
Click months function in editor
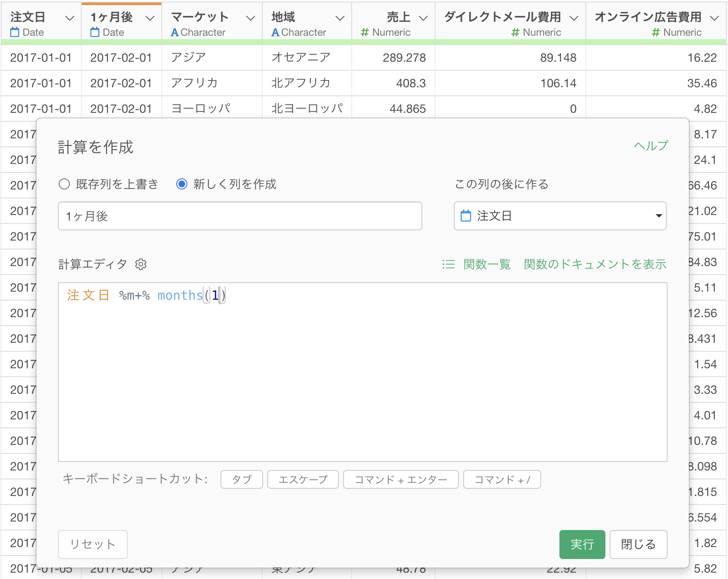(x=180, y=295)
